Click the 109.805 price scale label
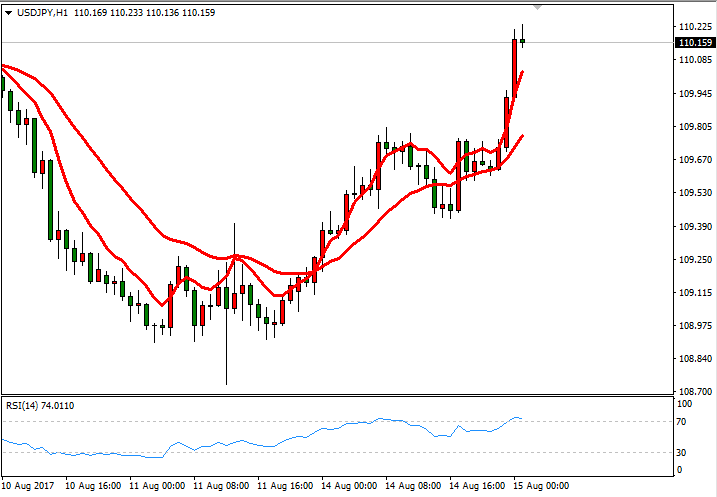This screenshot has height=497, width=717. coord(696,127)
